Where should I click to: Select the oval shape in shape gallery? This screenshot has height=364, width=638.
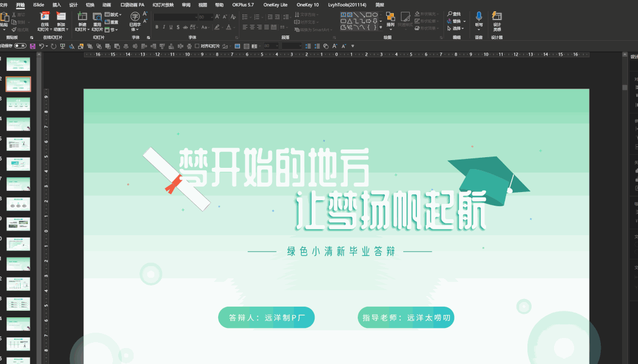(375, 15)
